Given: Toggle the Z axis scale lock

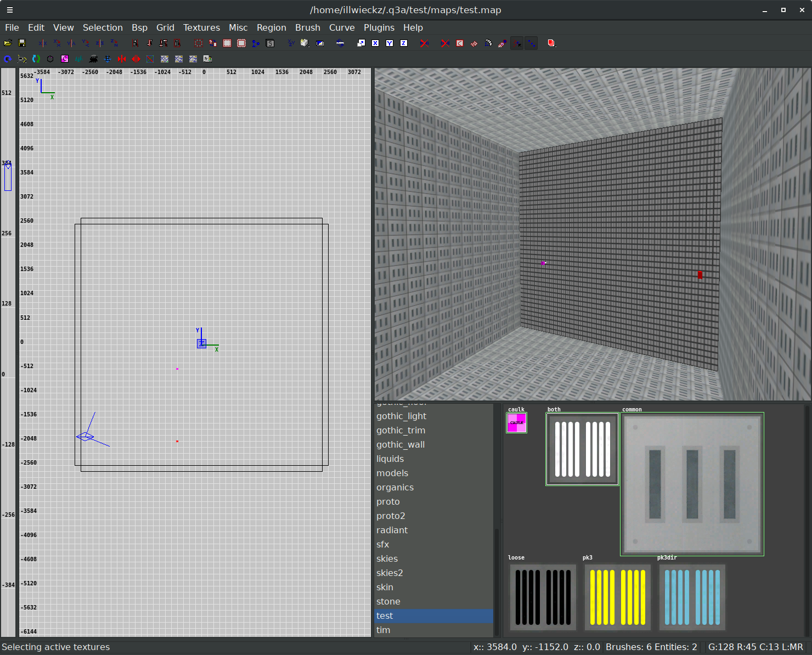Looking at the screenshot, I should tap(404, 43).
